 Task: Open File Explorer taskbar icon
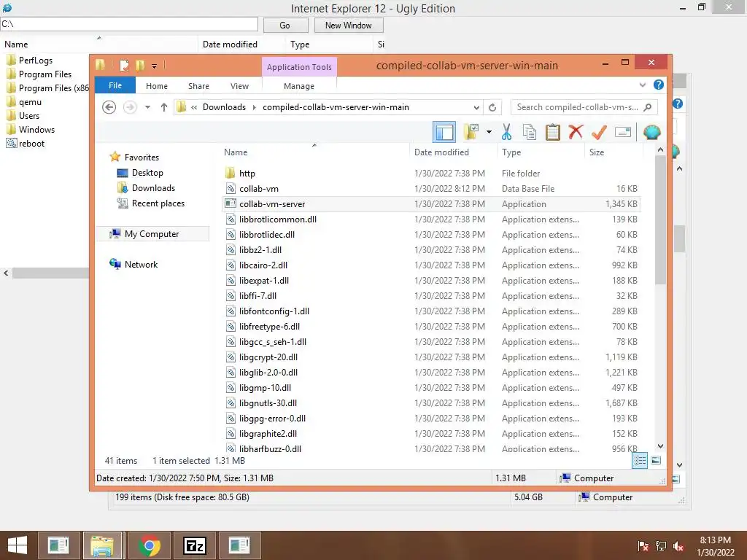point(104,545)
